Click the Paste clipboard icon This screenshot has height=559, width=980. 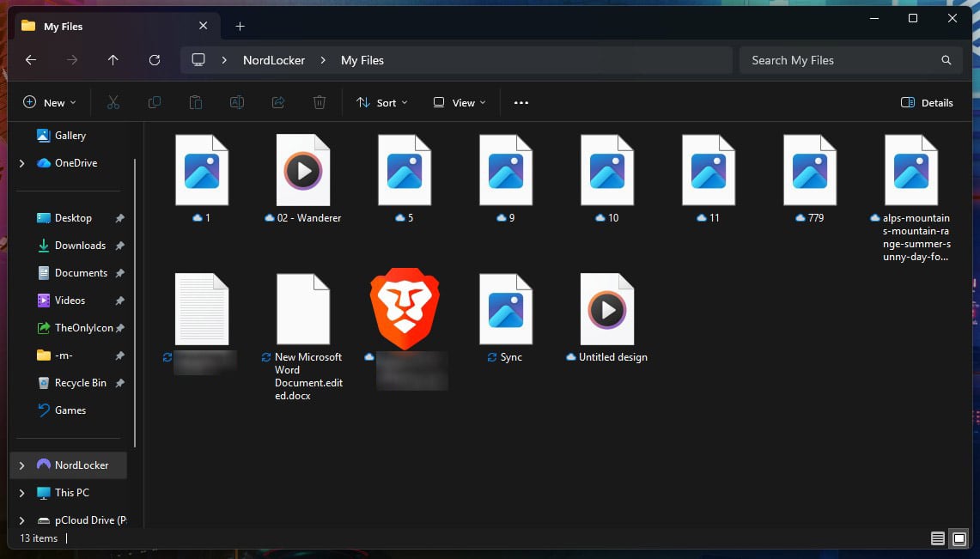[x=196, y=102]
